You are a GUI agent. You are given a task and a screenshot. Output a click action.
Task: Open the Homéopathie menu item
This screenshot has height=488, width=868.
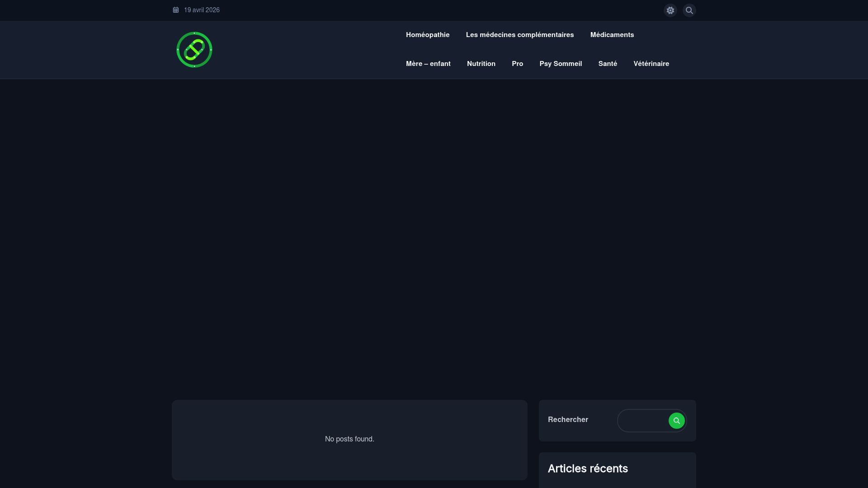(428, 35)
